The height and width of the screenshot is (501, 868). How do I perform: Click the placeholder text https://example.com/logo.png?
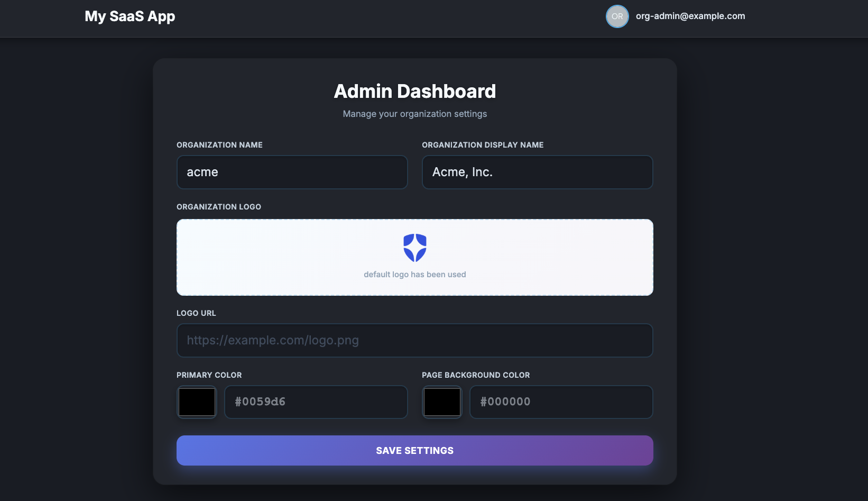pyautogui.click(x=272, y=340)
